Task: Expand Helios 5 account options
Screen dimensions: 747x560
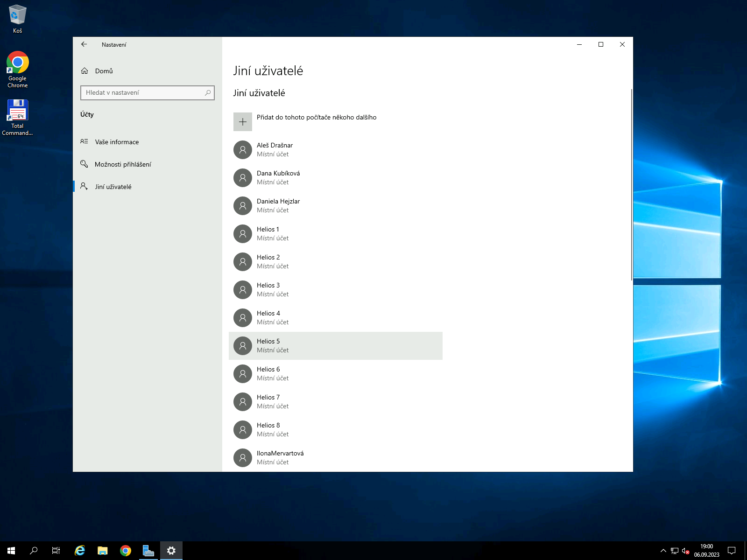Action: (335, 345)
